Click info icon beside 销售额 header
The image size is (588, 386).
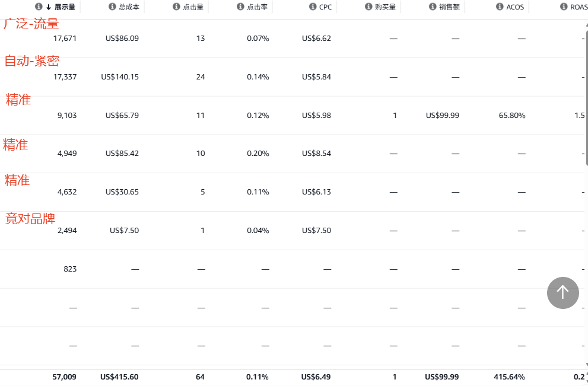pos(433,7)
